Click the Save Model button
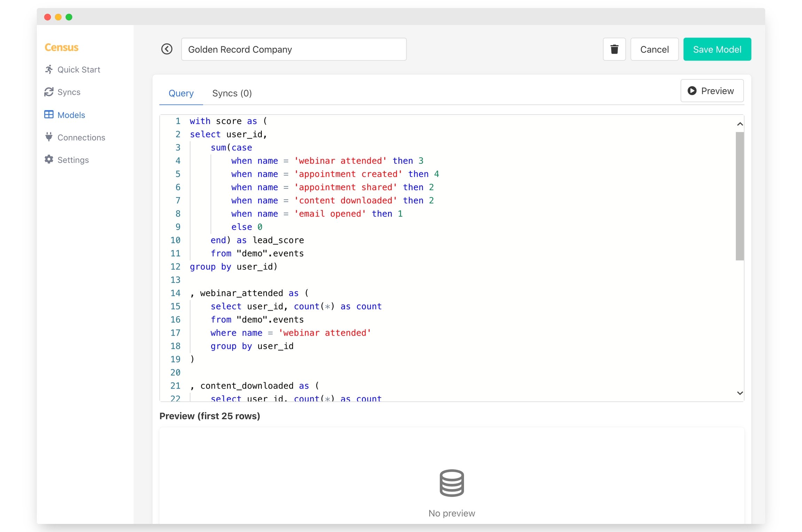The width and height of the screenshot is (802, 532). 717,49
